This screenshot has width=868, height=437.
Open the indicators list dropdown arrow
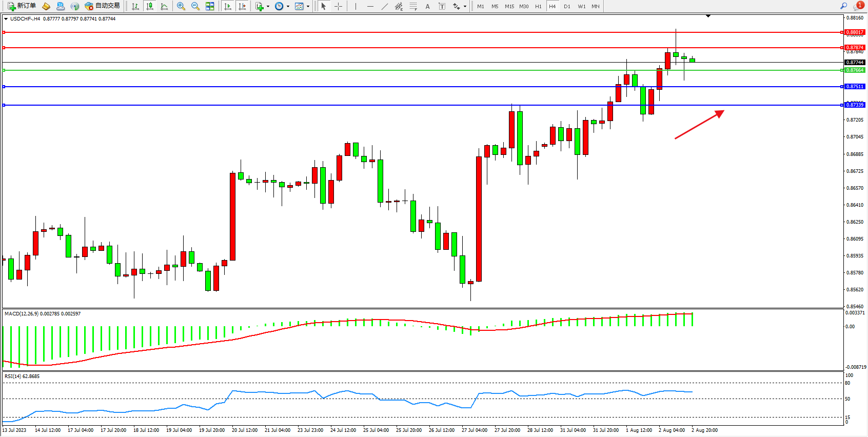point(268,7)
